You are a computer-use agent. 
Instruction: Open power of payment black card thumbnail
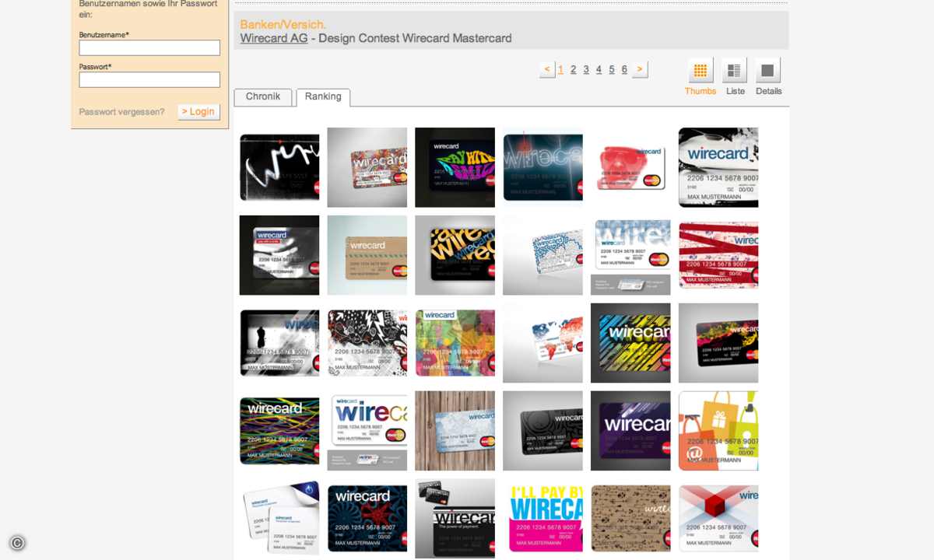tap(455, 518)
